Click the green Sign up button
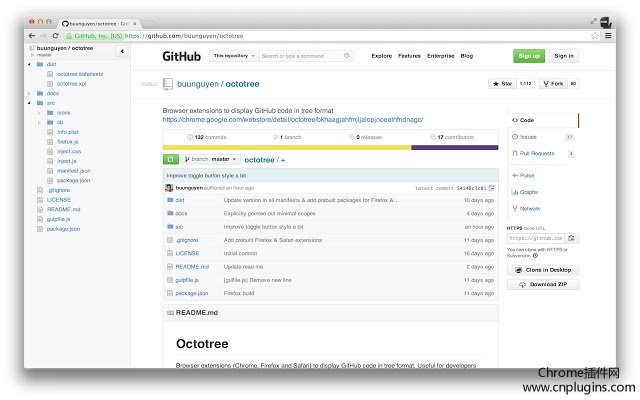This screenshot has height=400, width=640. pos(529,56)
